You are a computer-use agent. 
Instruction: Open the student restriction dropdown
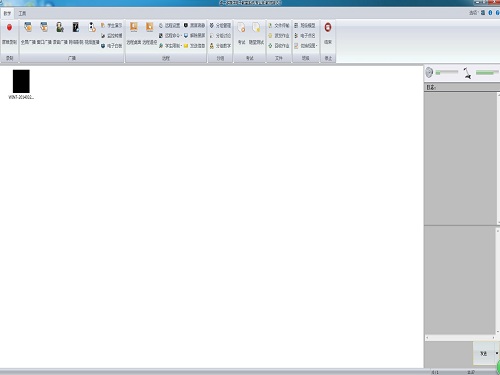(x=170, y=46)
